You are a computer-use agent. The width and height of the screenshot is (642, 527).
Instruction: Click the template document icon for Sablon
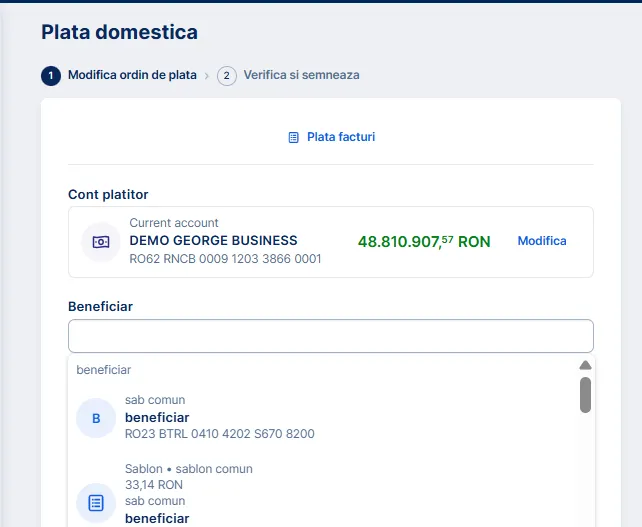(96, 502)
